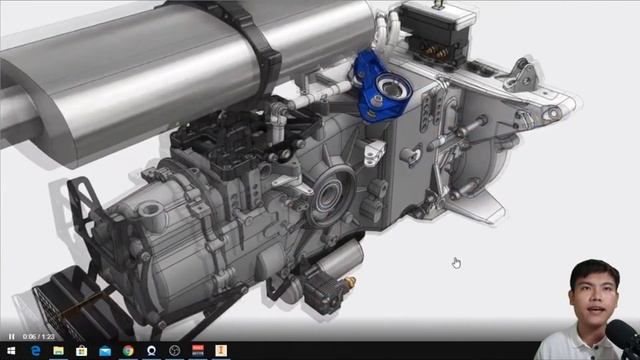The width and height of the screenshot is (640, 360).
Task: Open the red-and-grey app taskbar icon
Action: tap(198, 350)
